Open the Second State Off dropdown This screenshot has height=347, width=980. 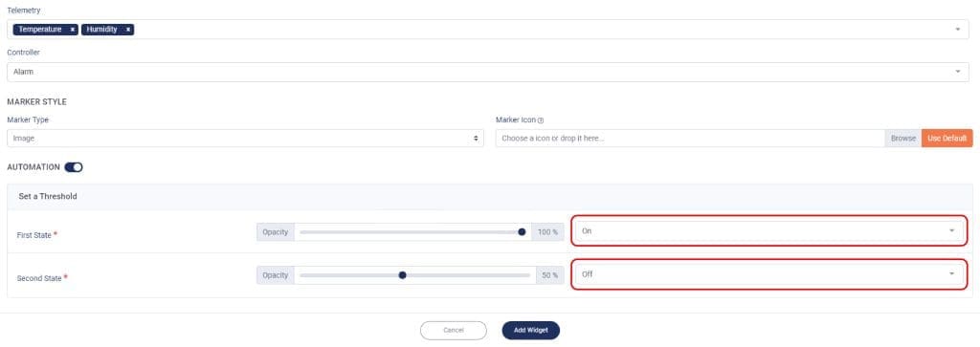point(769,274)
